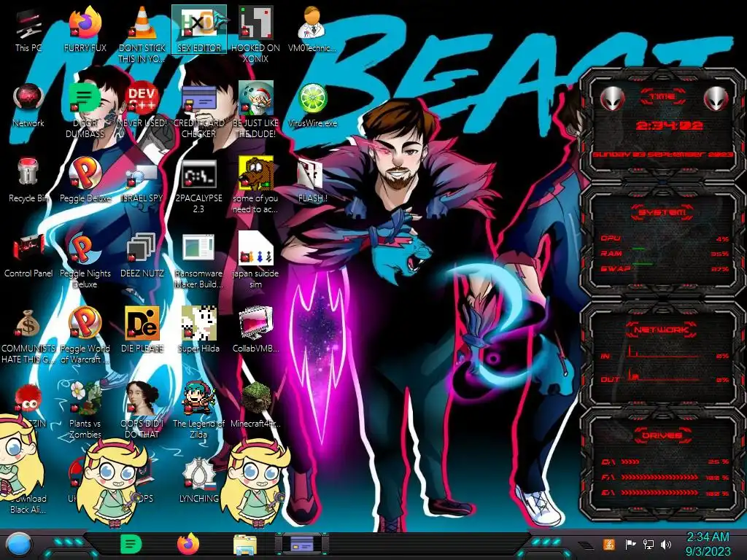Click the Java tray icon
The image size is (747, 560).
point(609,544)
